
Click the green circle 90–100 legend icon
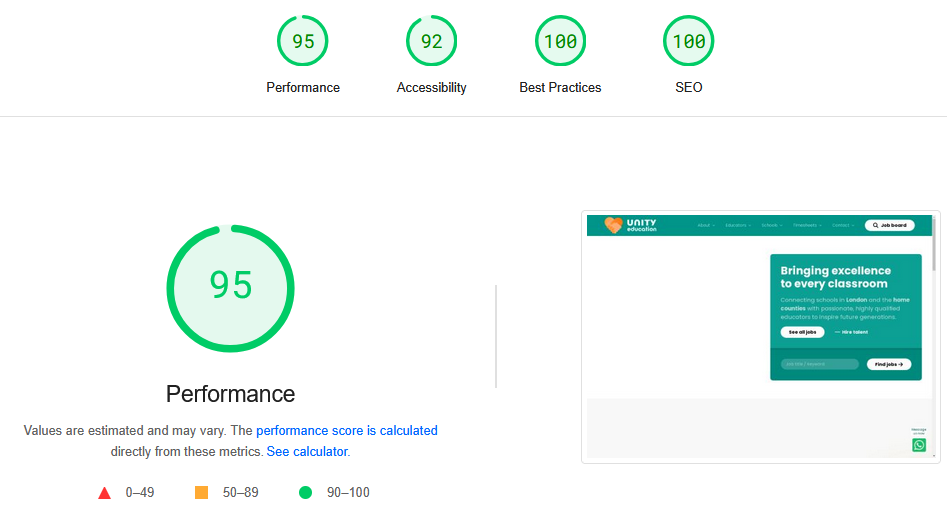pos(305,492)
